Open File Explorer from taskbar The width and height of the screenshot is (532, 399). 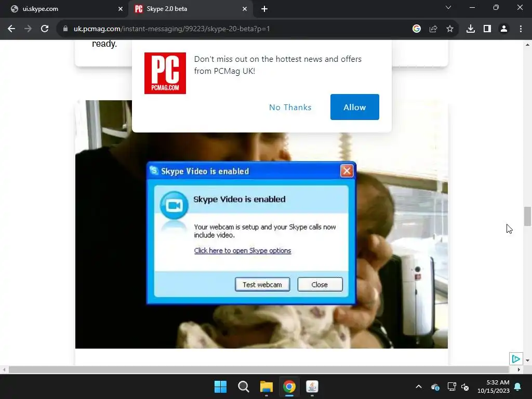267,387
